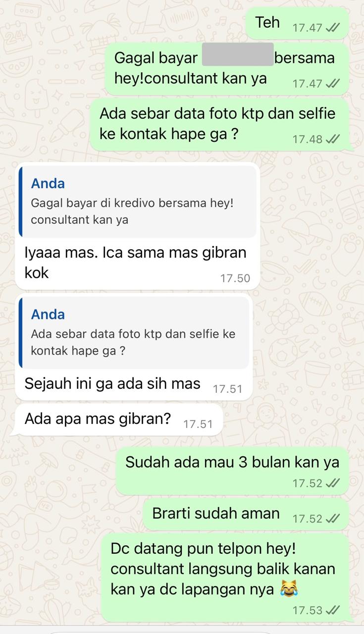Tap double-check ticks on "Brarti sudah aman"
364x634 pixels.
click(x=332, y=519)
